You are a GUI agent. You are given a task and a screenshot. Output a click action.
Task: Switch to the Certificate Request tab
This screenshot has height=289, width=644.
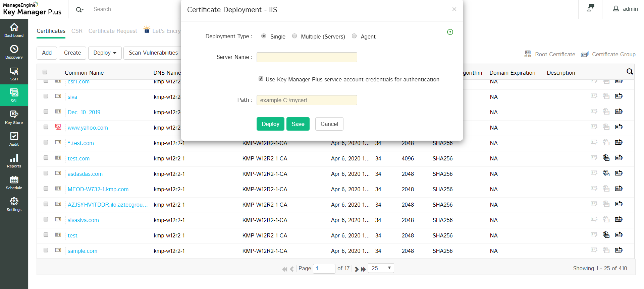113,31
